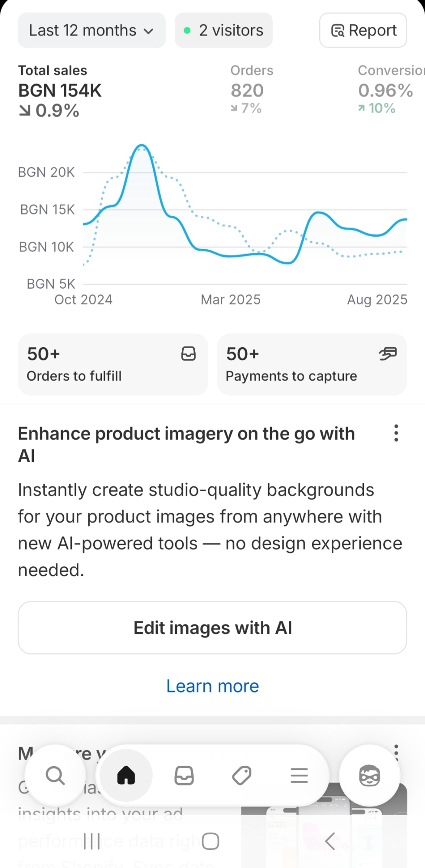The image size is (425, 868).
Task: View the 2 visitors live indicator
Action: point(224,30)
